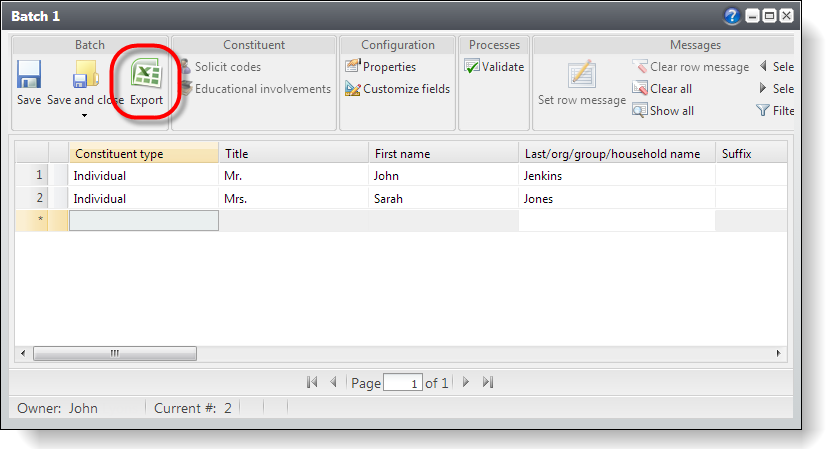
Task: Jump to the last page
Action: point(488,382)
